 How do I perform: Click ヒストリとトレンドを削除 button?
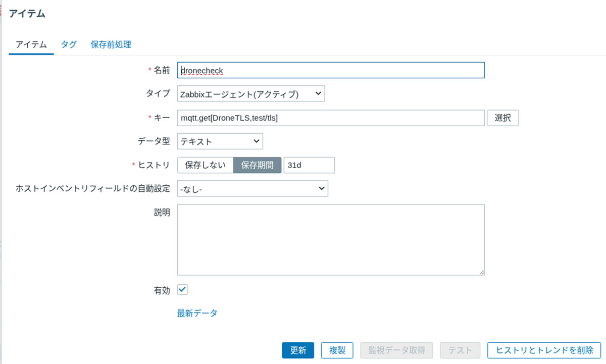(x=544, y=350)
